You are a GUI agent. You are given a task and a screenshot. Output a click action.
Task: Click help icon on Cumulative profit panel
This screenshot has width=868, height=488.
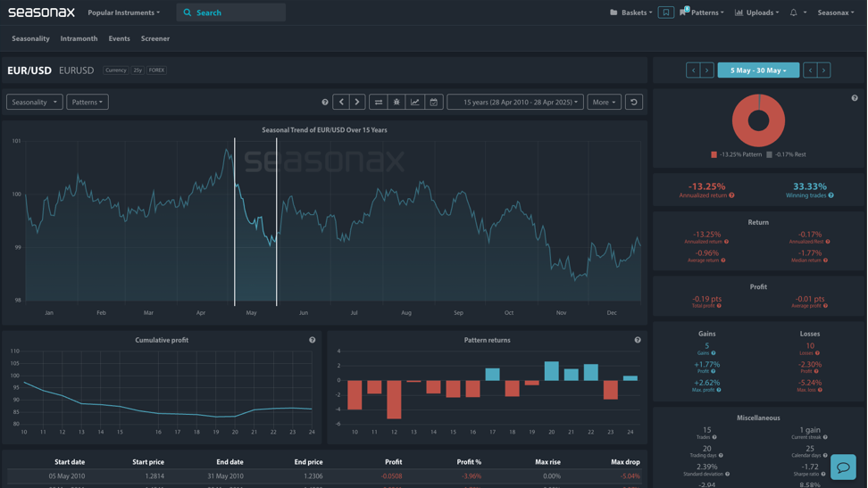pos(313,340)
